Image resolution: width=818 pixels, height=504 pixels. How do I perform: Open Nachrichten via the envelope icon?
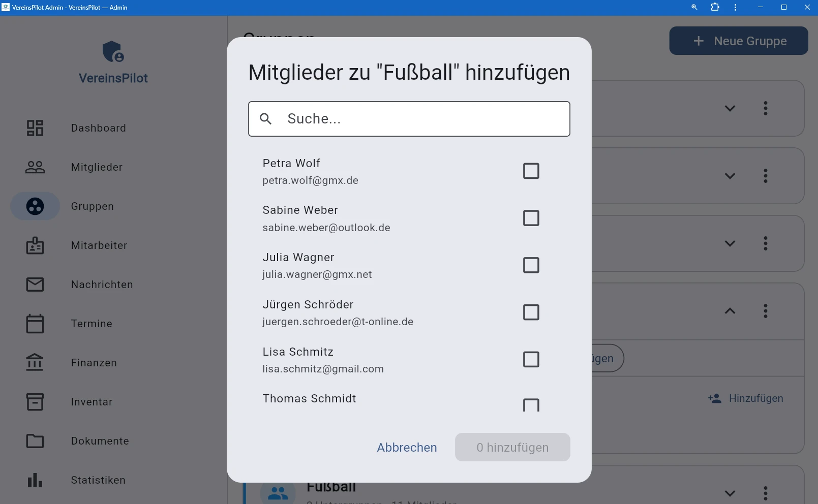(x=34, y=285)
